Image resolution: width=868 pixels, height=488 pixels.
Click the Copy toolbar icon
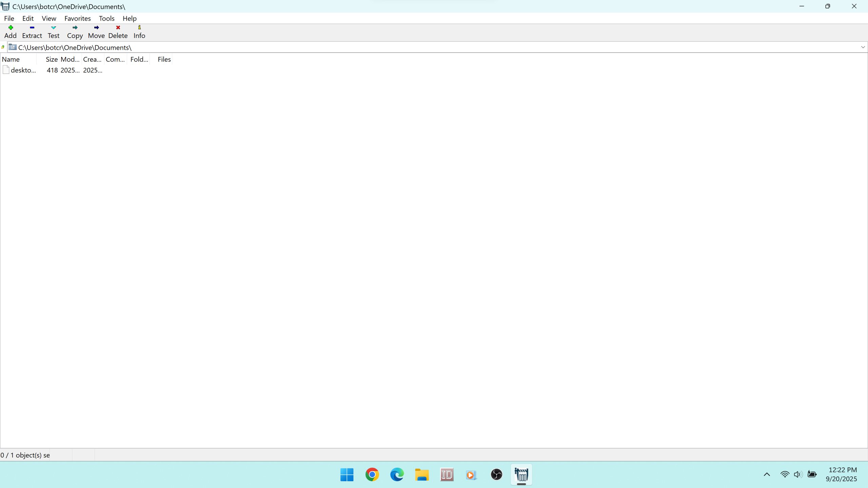pos(75,28)
